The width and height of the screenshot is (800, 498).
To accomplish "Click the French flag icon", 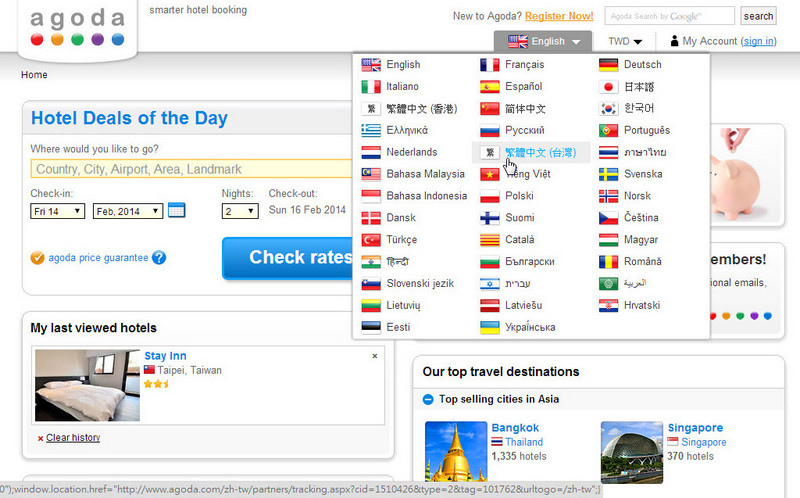I will tap(490, 65).
